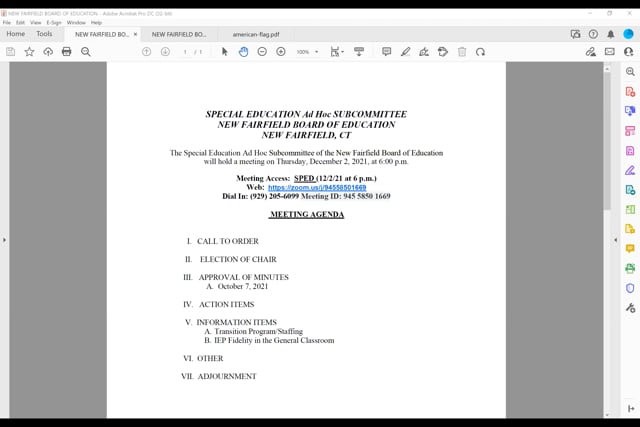Open the Window menu
Image resolution: width=640 pixels, height=427 pixels.
click(76, 22)
